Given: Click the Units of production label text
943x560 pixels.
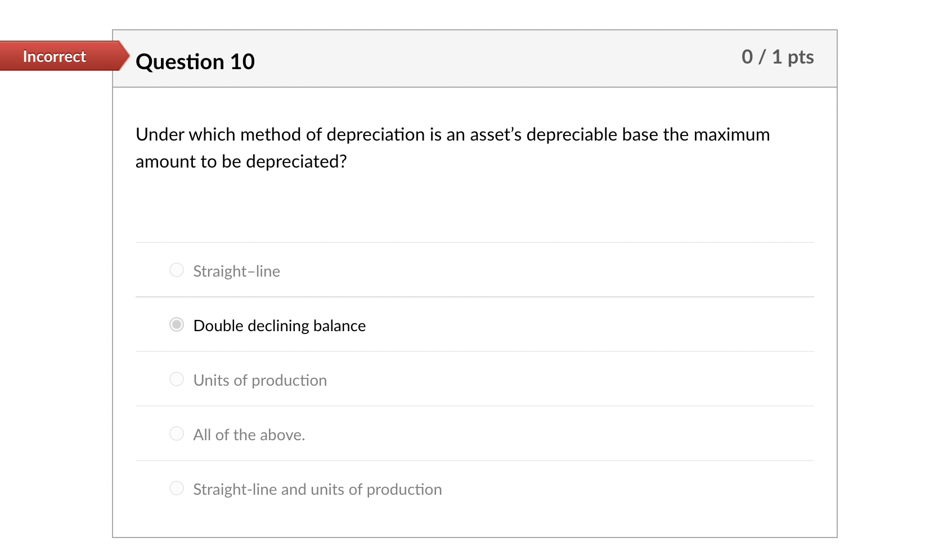Looking at the screenshot, I should [x=259, y=380].
